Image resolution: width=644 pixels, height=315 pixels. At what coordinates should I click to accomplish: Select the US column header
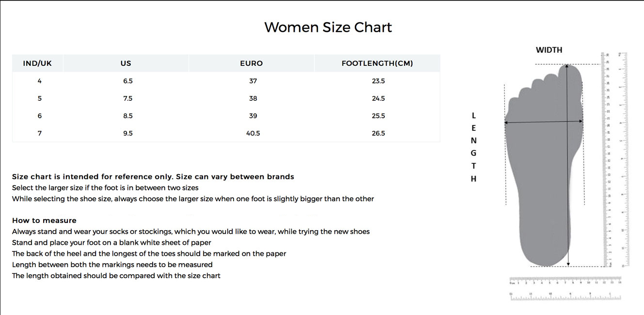pos(126,63)
